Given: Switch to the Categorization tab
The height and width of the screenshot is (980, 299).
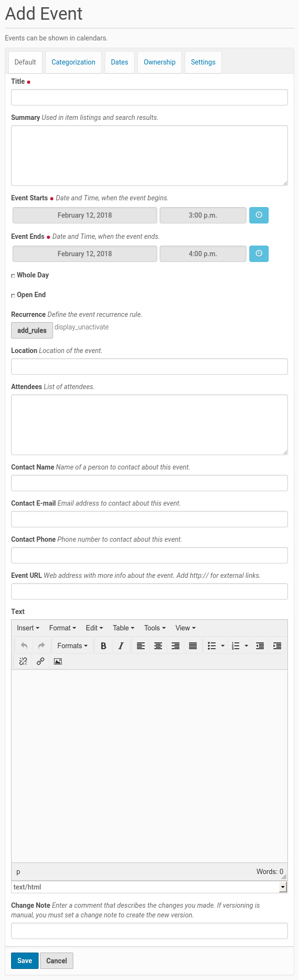Looking at the screenshot, I should (x=73, y=62).
